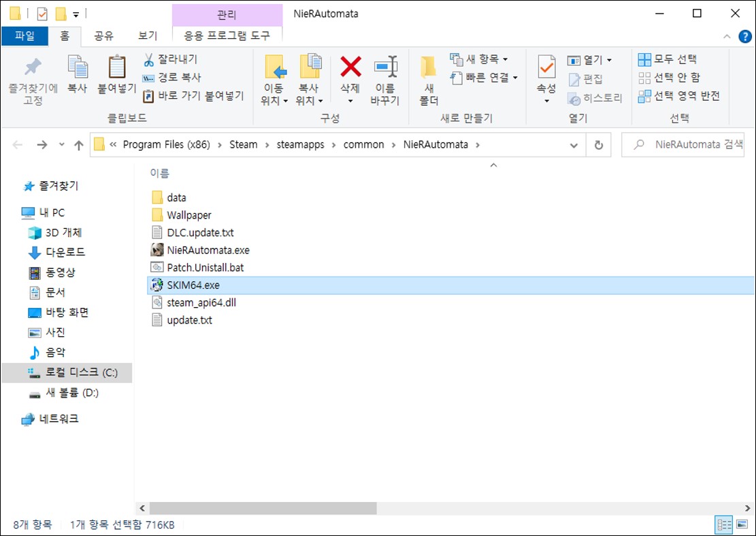Image resolution: width=756 pixels, height=536 pixels.
Task: Create a New folder (새 폴더)
Action: click(429, 80)
